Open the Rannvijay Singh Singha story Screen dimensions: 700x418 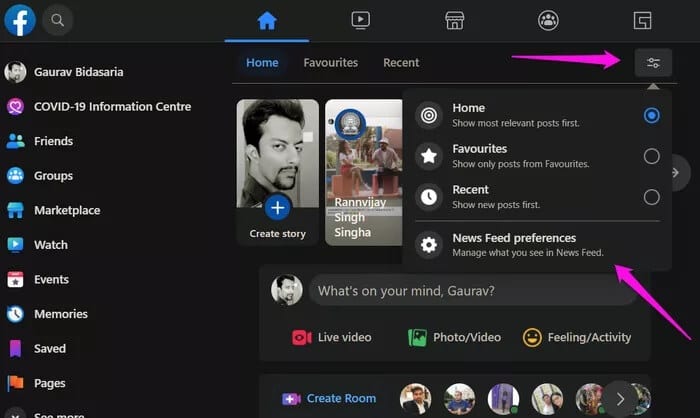pyautogui.click(x=364, y=172)
